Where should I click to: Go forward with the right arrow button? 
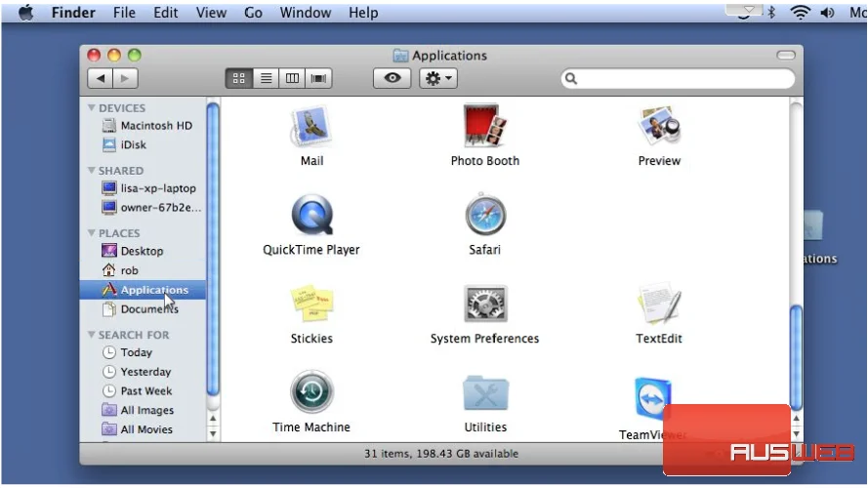[125, 78]
